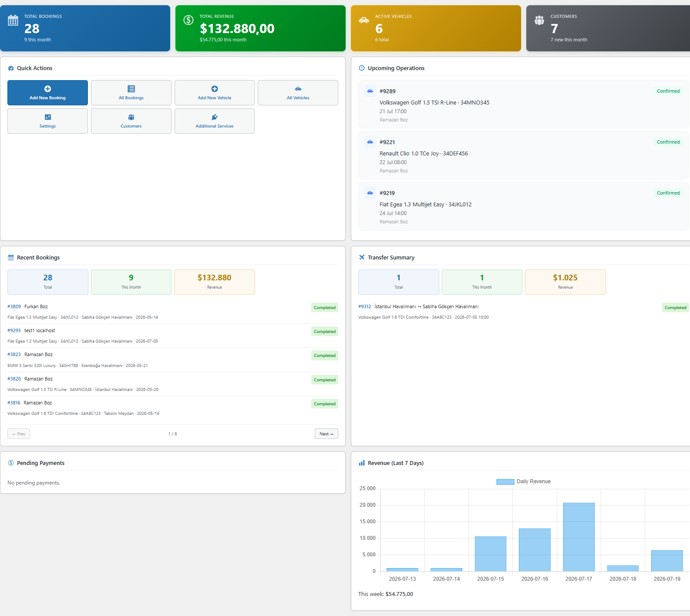Screen dimensions: 690x616
Task: Click the people icon in Customers quick action
Action: tap(131, 117)
